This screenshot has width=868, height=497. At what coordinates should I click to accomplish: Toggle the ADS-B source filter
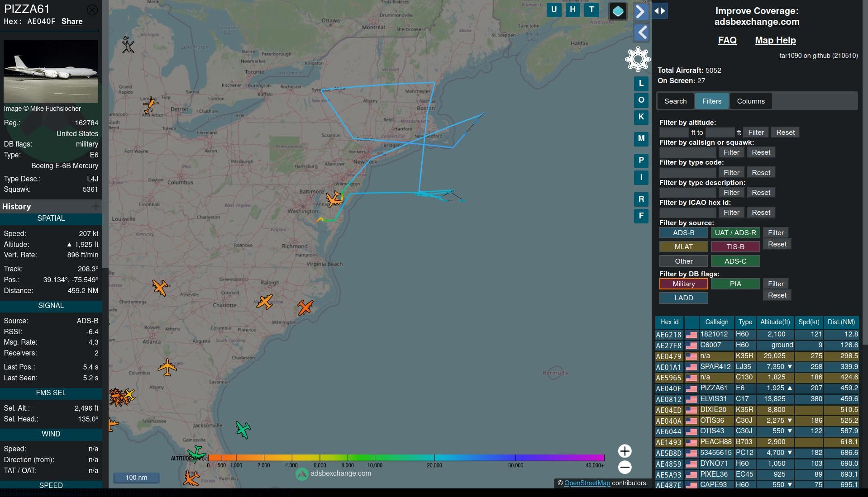coord(683,233)
